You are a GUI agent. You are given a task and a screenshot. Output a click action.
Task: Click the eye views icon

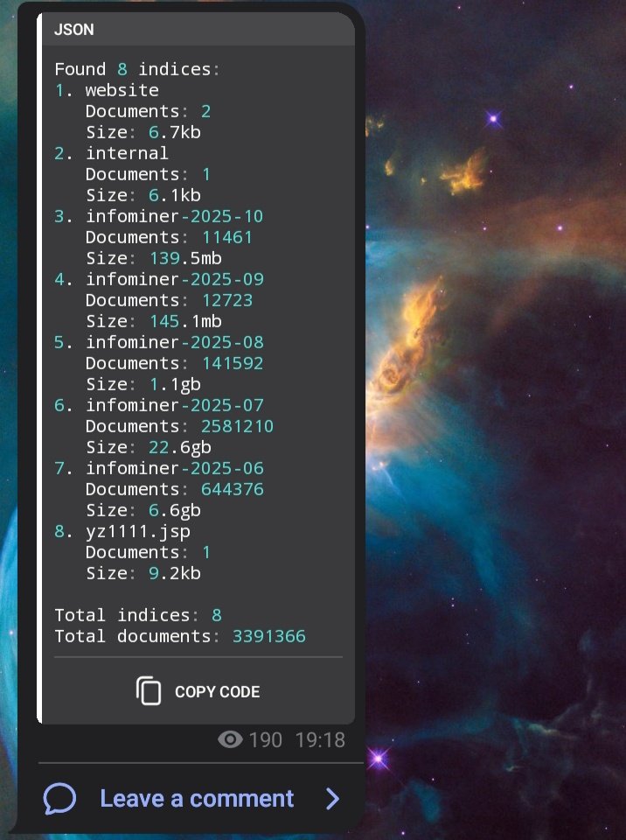click(x=230, y=740)
